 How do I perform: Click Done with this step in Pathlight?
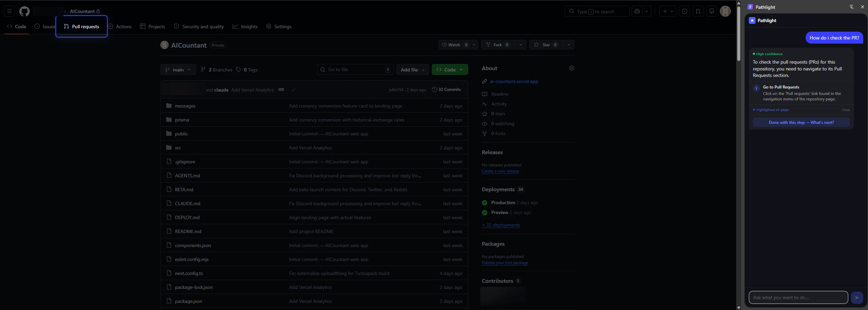tap(801, 122)
